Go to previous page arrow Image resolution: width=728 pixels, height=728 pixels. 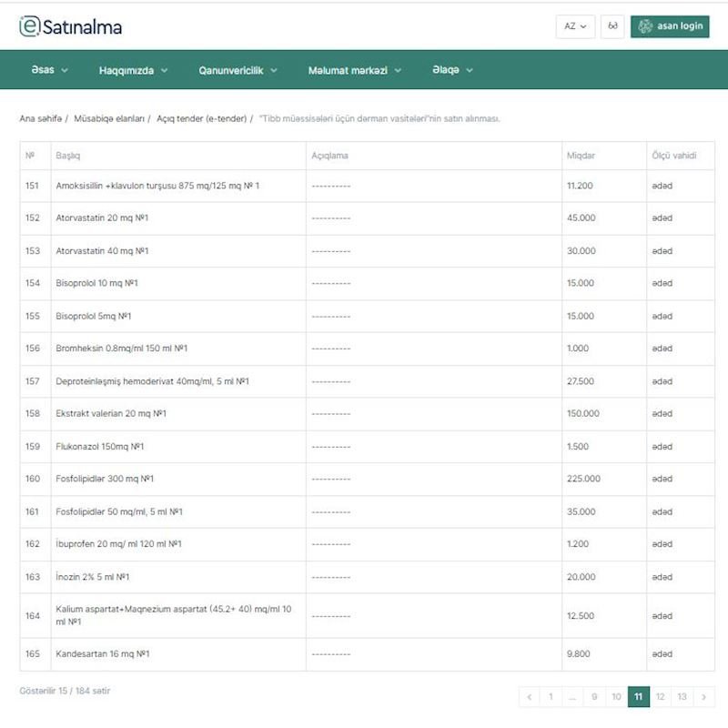[x=530, y=697]
